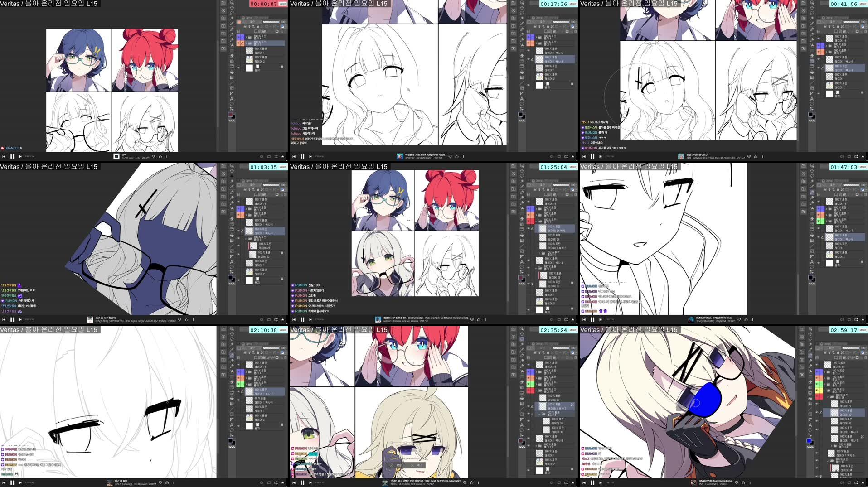Unlock the locked 용지 layer
This screenshot has height=487, width=868.
282,66
